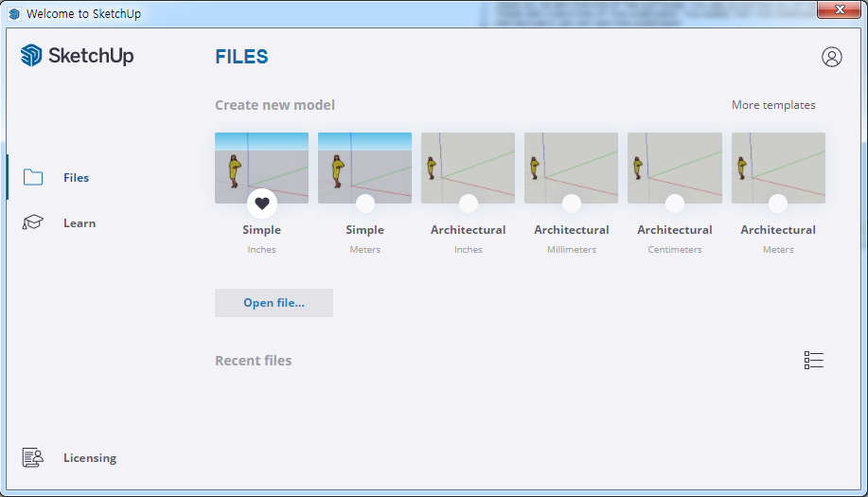Click the 'Centimeters' unit label
The image size is (868, 497).
click(x=675, y=250)
